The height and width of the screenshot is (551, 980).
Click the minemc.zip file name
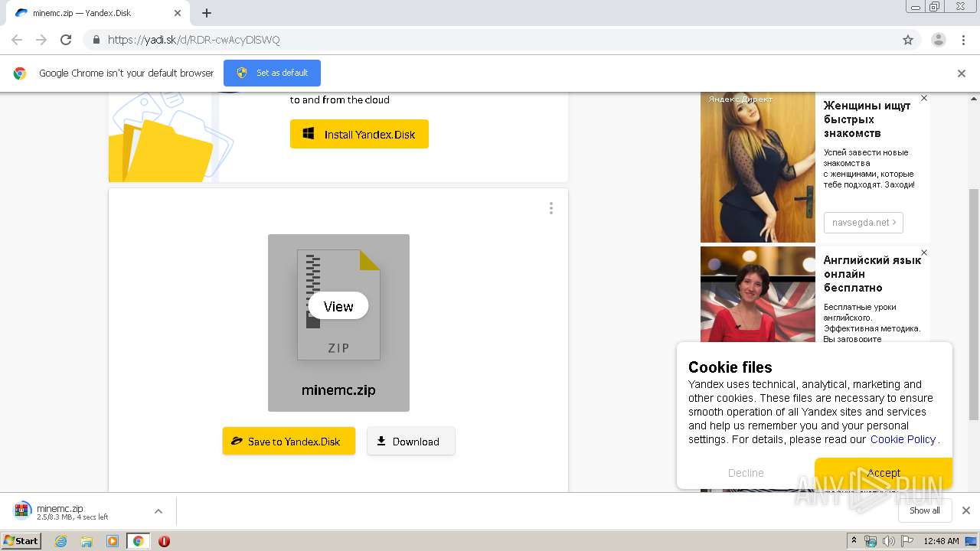[338, 390]
